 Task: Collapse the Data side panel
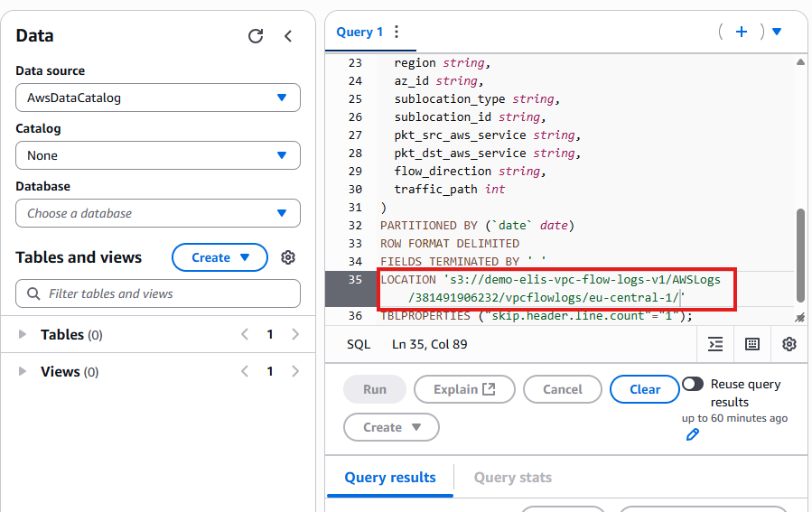[x=288, y=36]
